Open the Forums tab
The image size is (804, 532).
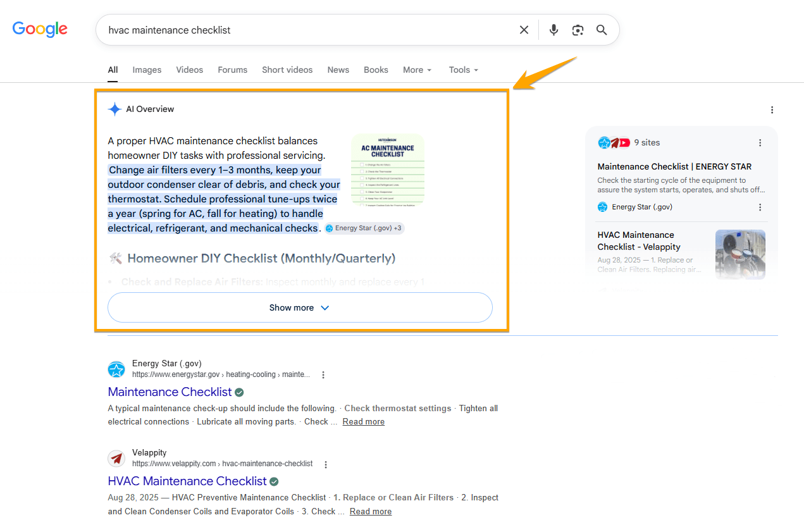(x=233, y=70)
